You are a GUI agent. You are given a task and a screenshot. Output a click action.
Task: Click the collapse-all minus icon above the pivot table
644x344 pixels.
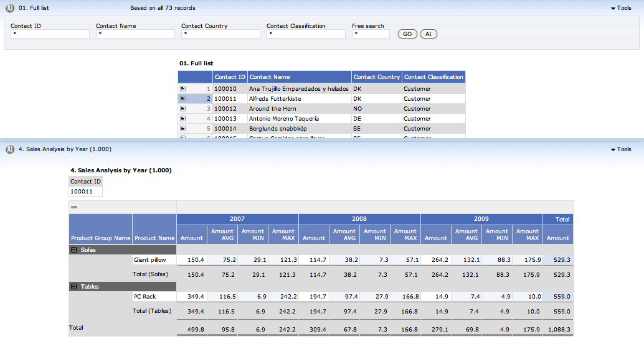click(74, 207)
